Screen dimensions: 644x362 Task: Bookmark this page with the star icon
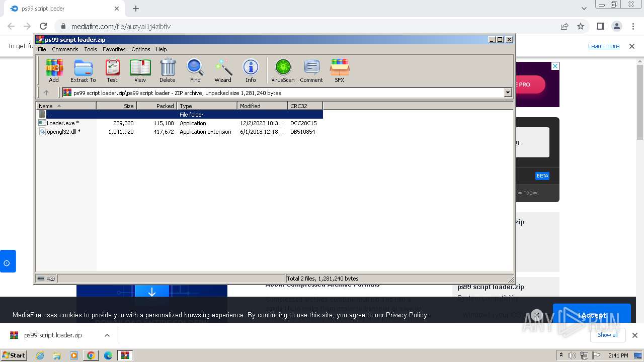581,26
